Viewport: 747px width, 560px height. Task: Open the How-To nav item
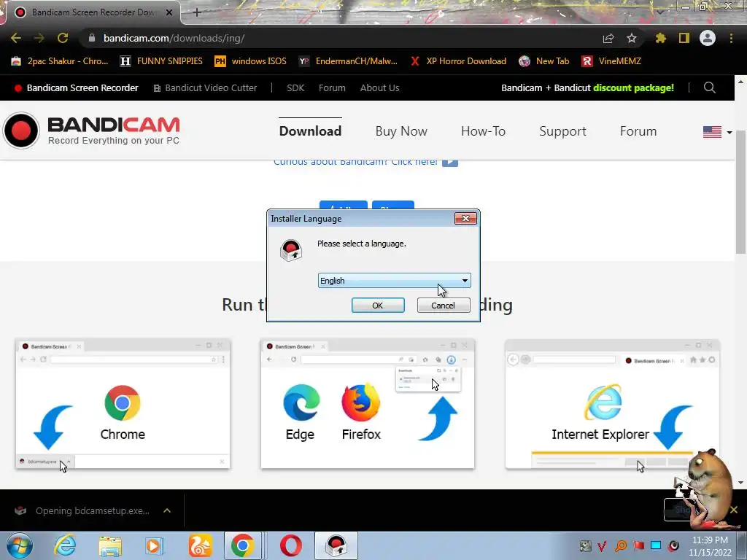(483, 131)
